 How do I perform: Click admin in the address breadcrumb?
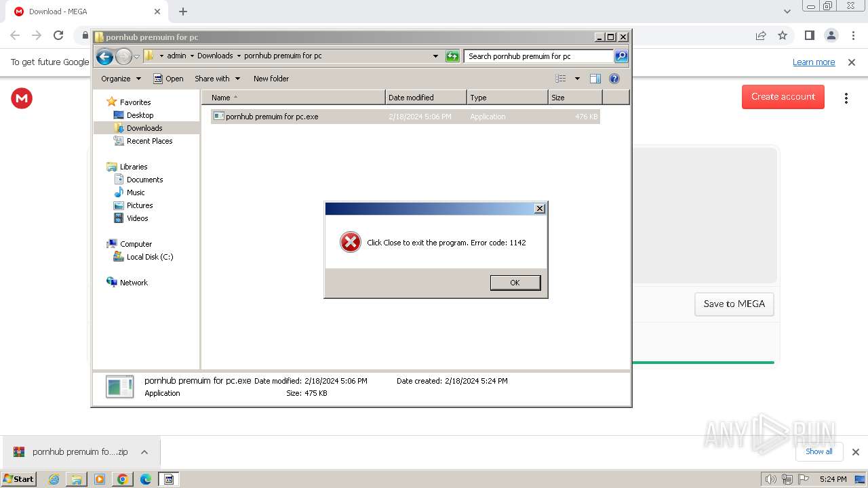[176, 56]
